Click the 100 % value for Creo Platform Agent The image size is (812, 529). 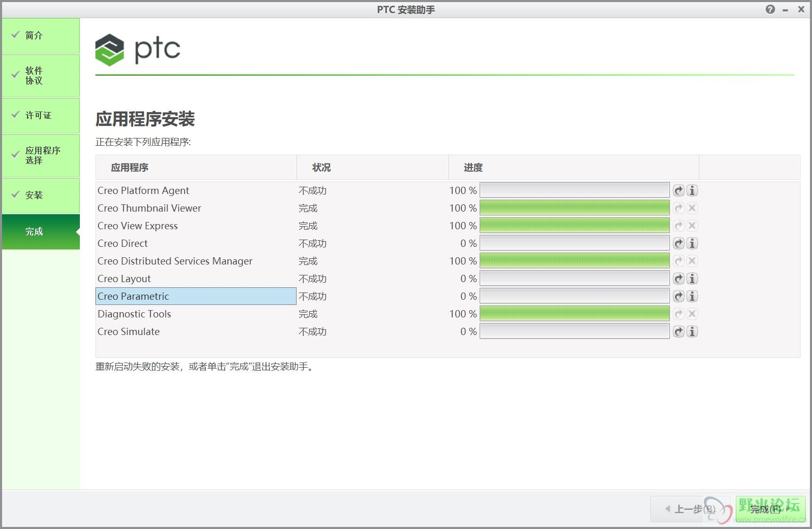pos(463,190)
